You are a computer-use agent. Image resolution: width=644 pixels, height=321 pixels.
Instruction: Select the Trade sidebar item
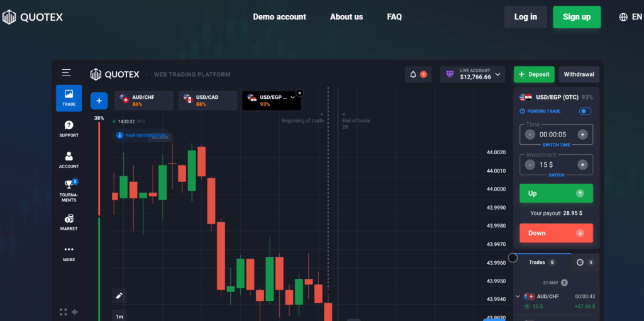point(69,98)
